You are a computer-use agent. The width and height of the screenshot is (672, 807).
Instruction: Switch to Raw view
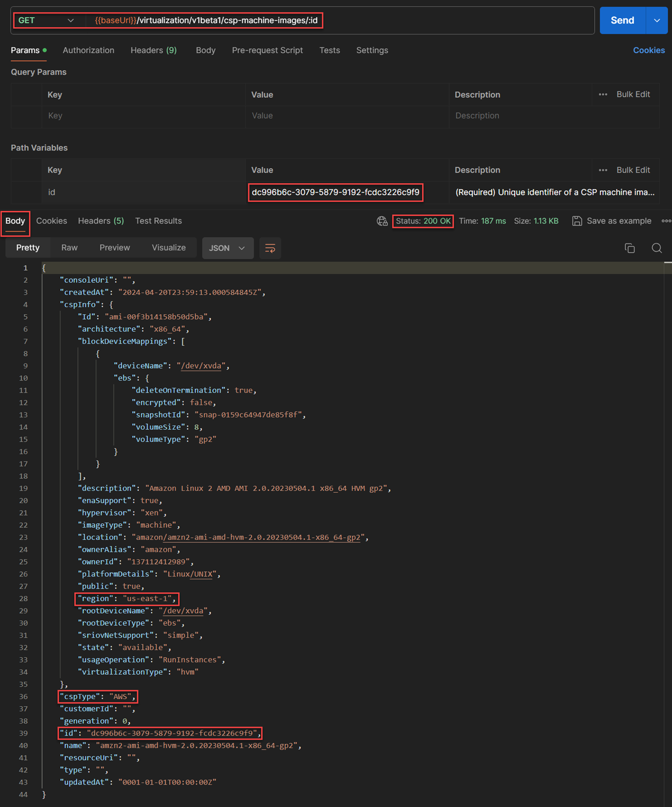(69, 248)
